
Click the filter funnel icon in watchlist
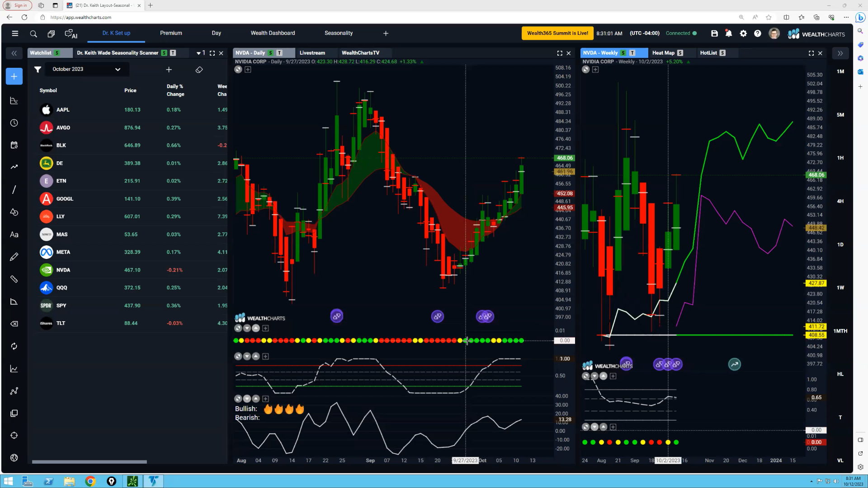pyautogui.click(x=38, y=69)
